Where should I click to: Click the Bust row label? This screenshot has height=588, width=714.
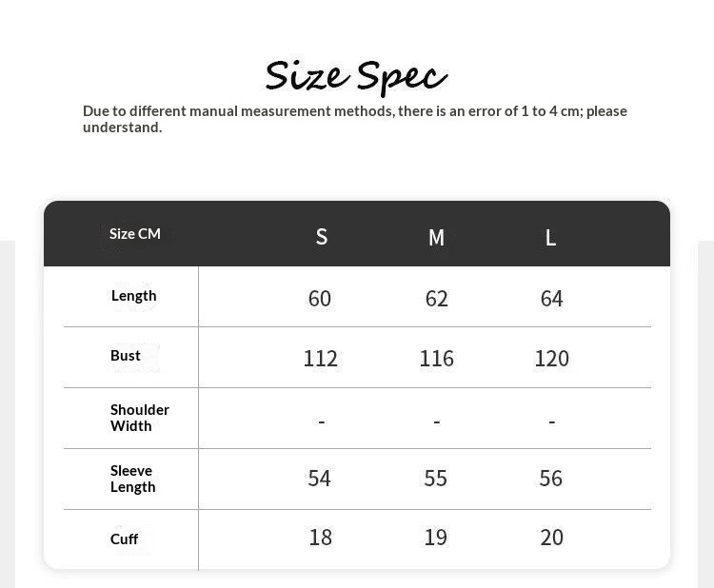pyautogui.click(x=126, y=356)
